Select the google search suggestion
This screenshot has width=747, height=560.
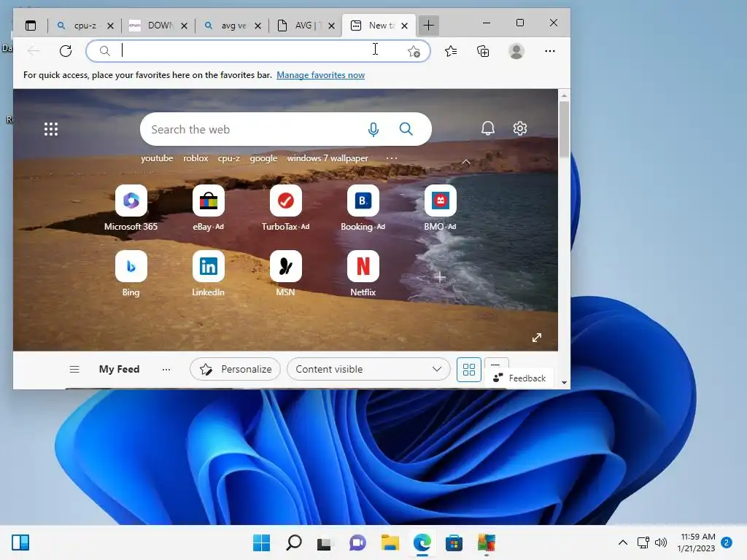pos(263,158)
